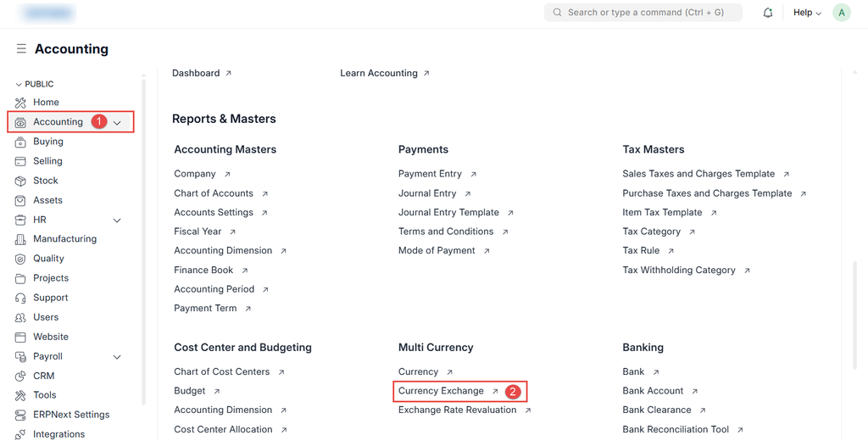
Task: Toggle the sidebar hamburger menu icon
Action: point(21,49)
